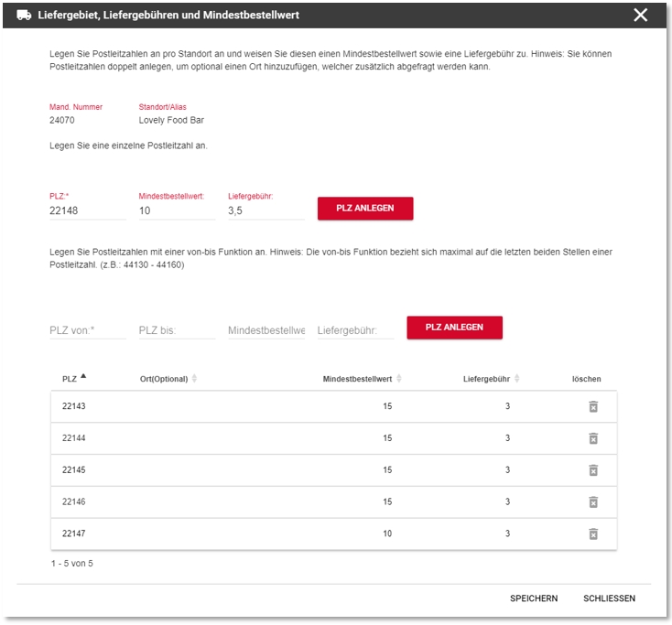This screenshot has height=625, width=672.
Task: Save settings with SPEICHERN
Action: (x=534, y=598)
